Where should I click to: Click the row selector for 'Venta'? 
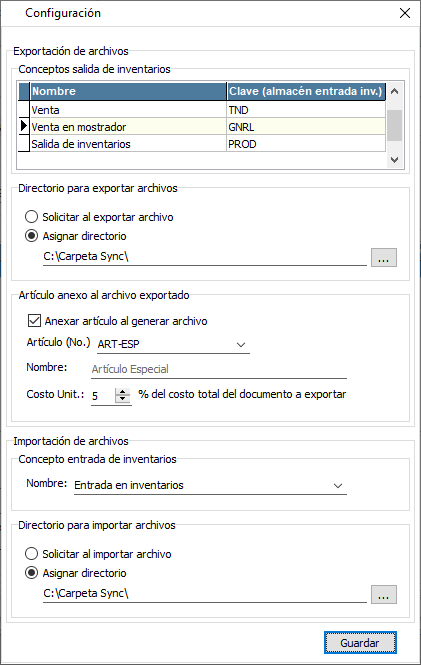point(24,110)
